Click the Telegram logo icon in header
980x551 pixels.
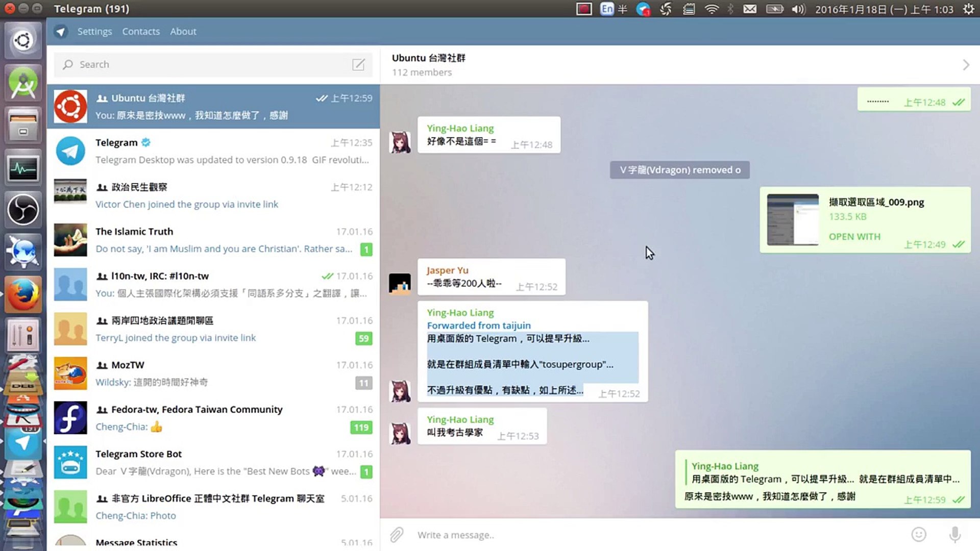[x=61, y=31]
